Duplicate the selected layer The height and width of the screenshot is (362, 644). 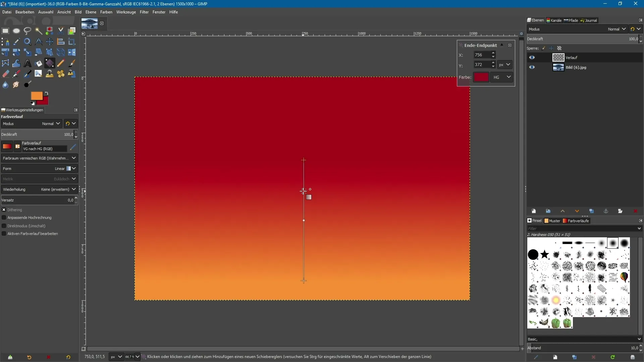tap(591, 211)
